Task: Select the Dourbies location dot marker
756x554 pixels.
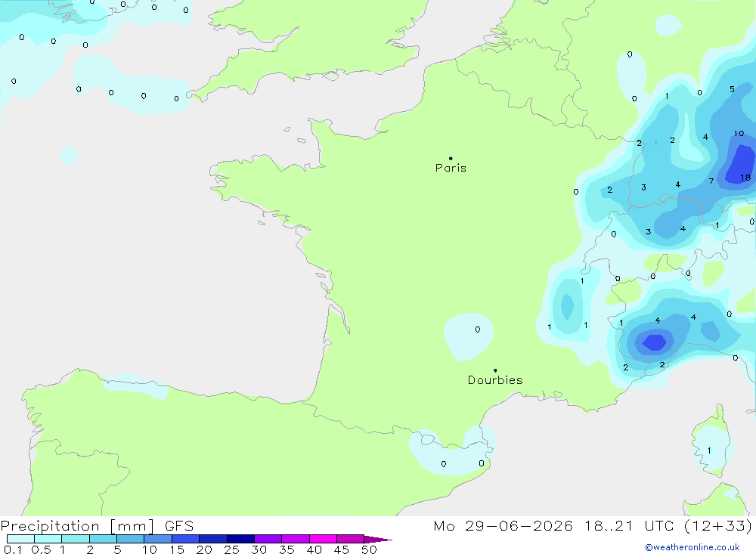Action: [x=495, y=370]
